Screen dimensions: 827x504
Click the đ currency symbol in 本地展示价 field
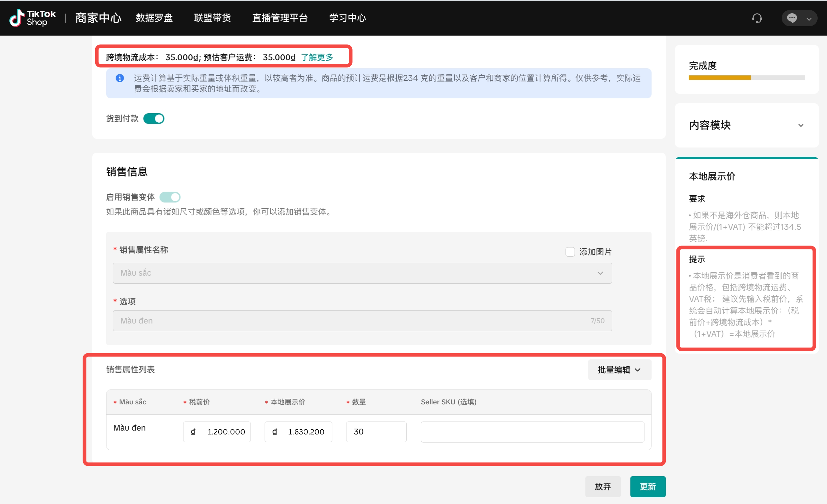point(275,432)
